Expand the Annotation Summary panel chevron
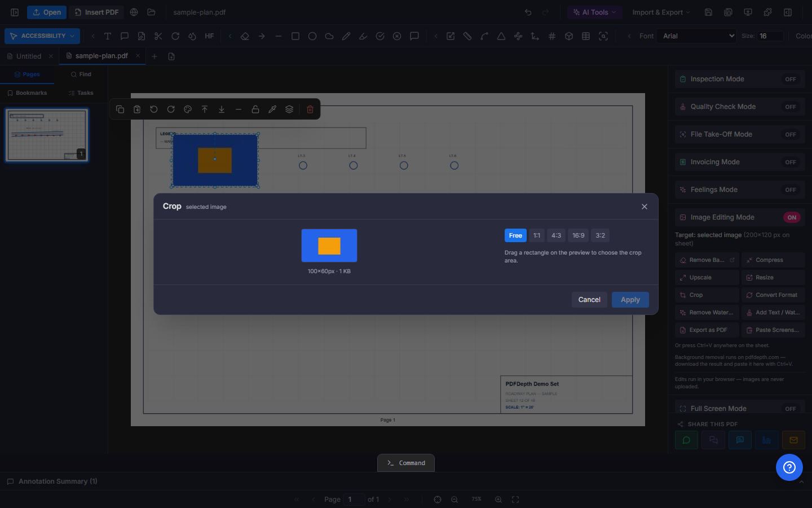This screenshot has height=508, width=812. point(801,481)
